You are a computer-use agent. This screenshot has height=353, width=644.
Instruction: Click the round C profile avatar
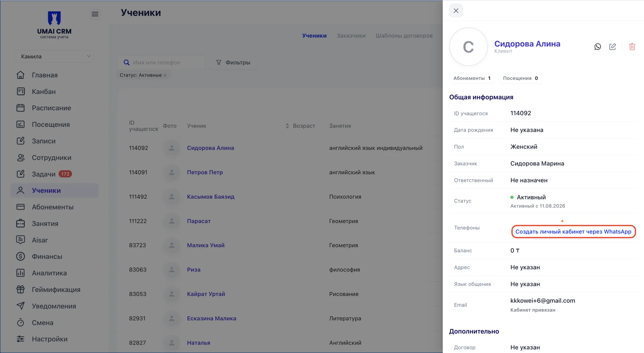point(468,47)
